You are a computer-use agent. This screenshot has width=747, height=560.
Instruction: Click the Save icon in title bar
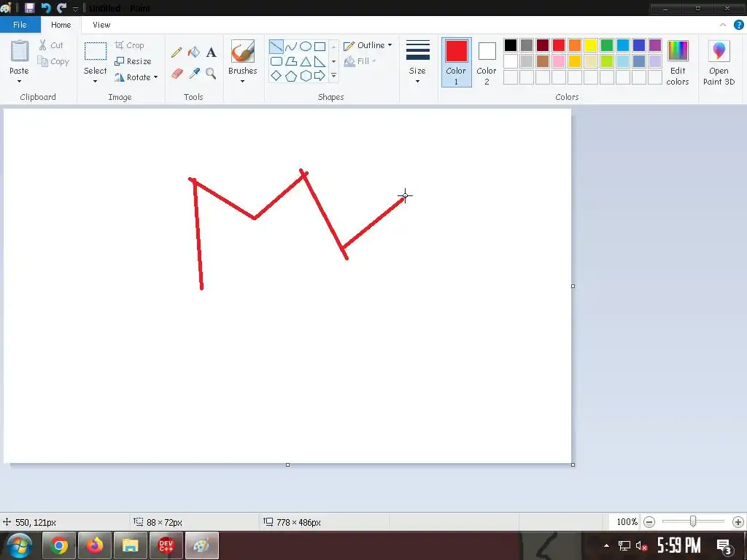(x=29, y=8)
